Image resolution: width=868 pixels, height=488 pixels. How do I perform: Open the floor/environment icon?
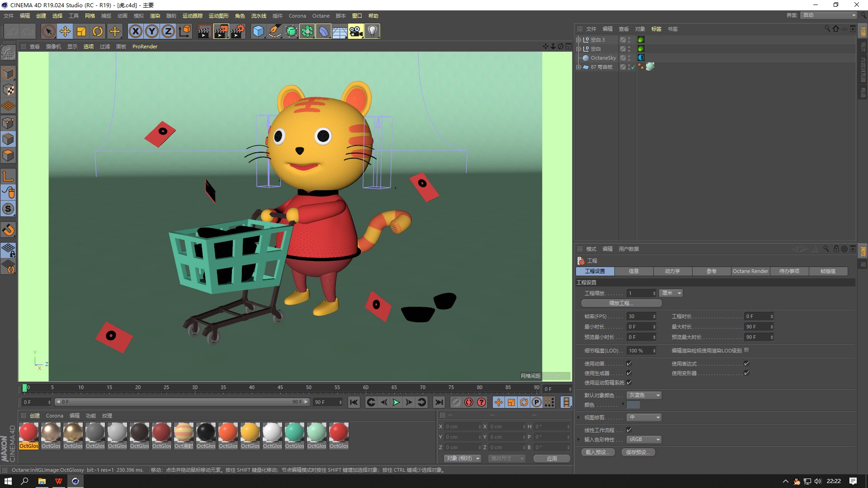pos(340,31)
